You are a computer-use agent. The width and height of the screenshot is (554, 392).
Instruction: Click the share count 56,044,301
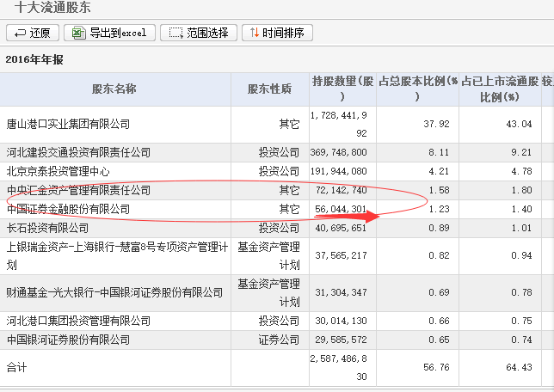click(x=341, y=210)
